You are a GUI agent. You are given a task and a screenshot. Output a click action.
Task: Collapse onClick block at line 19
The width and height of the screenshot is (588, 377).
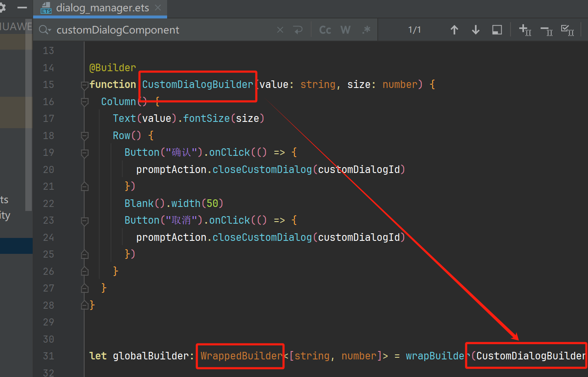pos(85,153)
